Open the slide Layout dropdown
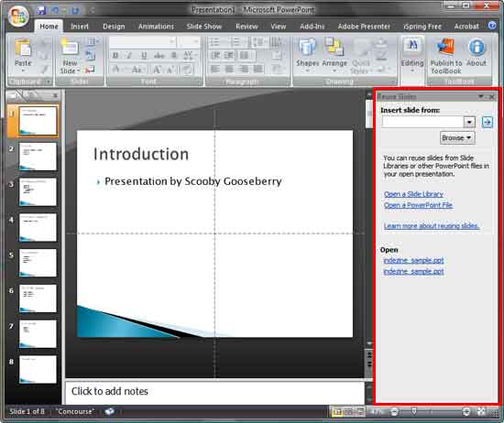Viewport: 504px width, 423px height. (x=93, y=41)
